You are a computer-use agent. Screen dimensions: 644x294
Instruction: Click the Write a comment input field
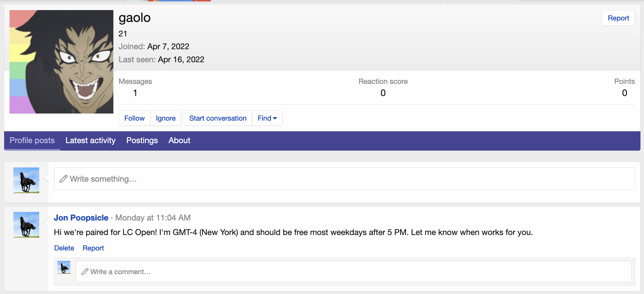click(x=353, y=271)
